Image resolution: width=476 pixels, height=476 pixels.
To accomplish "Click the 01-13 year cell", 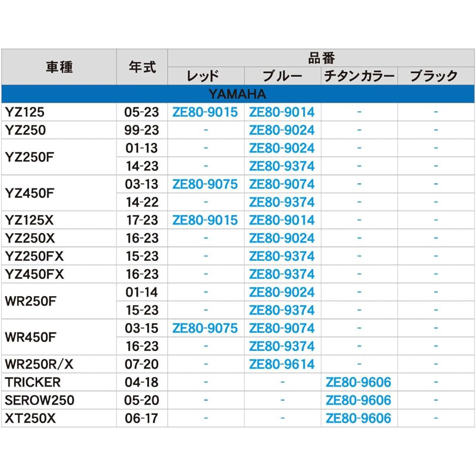I will click(x=142, y=148).
